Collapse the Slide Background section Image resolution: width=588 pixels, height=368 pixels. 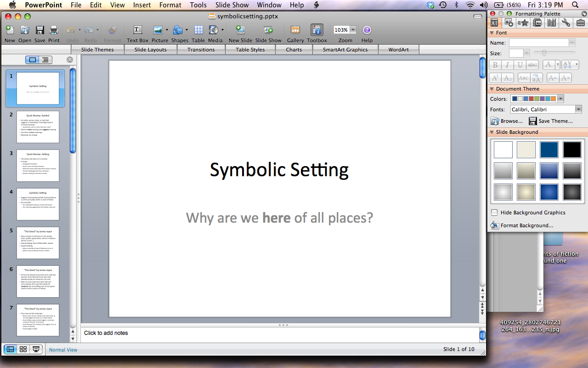point(492,132)
